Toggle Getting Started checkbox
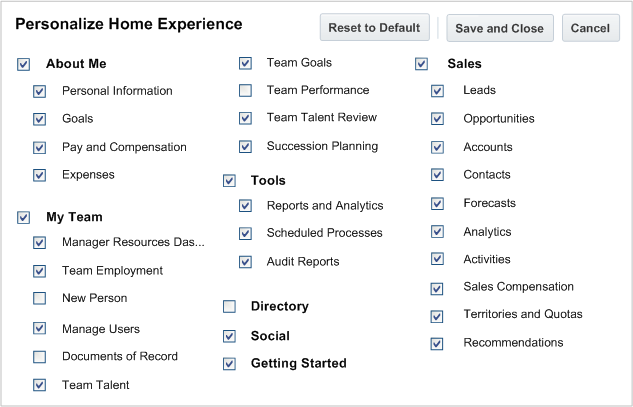 tap(229, 364)
